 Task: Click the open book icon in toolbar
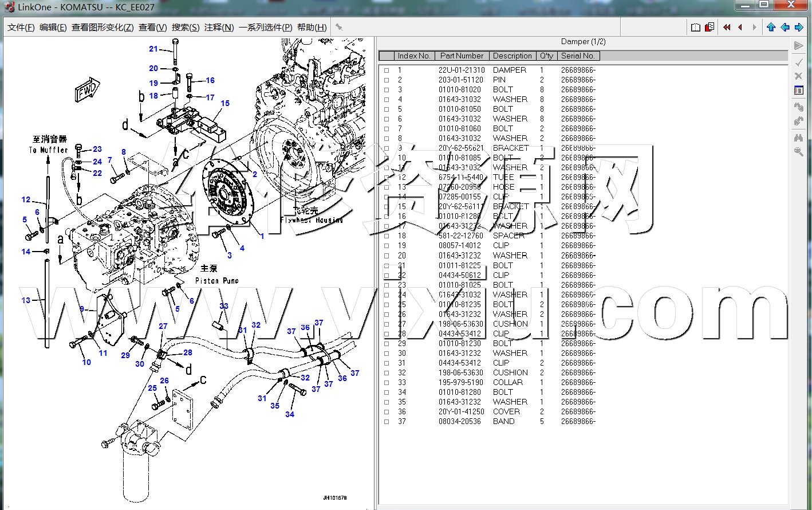[695, 27]
